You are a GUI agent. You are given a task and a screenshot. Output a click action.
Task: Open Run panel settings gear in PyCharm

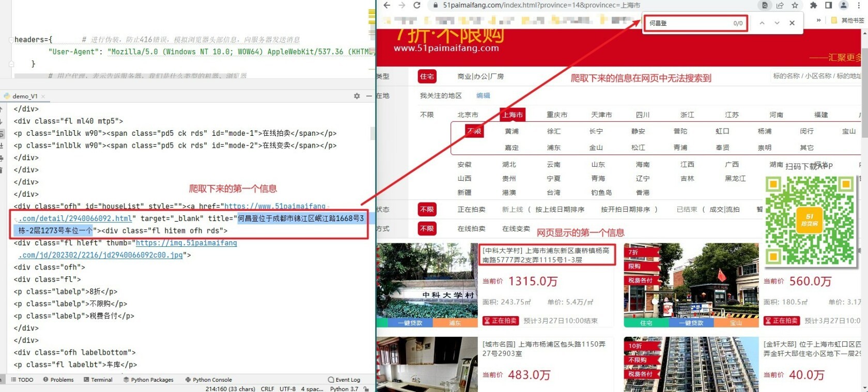pyautogui.click(x=357, y=96)
